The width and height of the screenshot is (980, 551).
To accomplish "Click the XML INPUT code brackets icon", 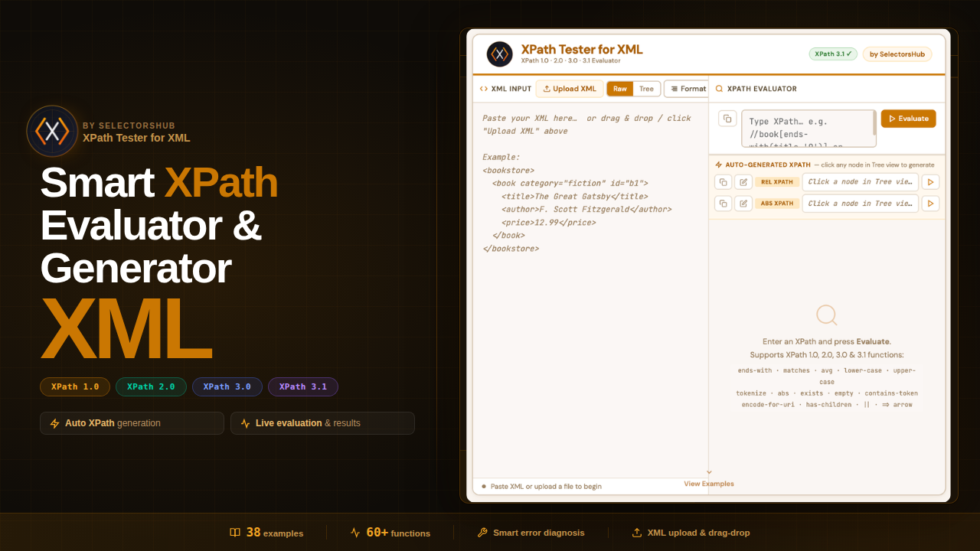I will tap(483, 89).
